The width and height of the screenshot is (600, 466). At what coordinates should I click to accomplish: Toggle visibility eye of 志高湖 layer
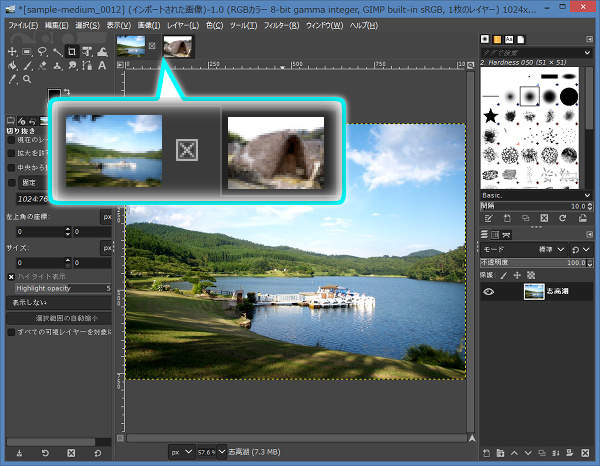(491, 292)
